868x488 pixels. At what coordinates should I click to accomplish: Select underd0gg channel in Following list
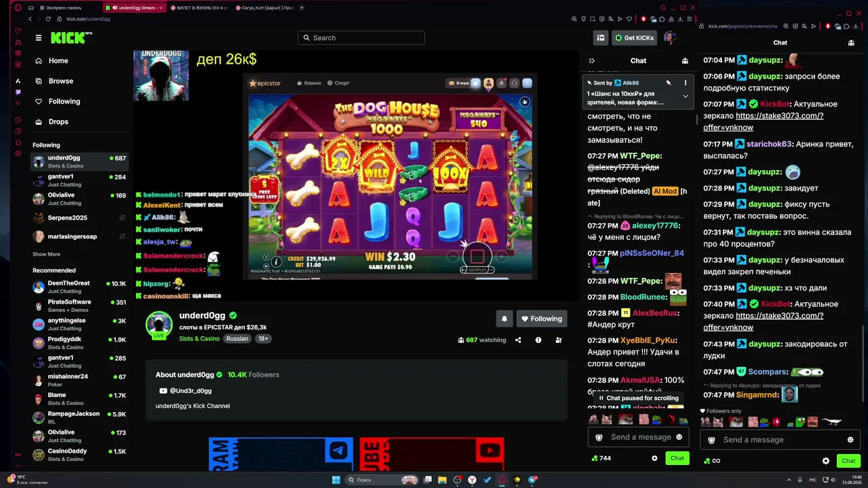click(79, 161)
